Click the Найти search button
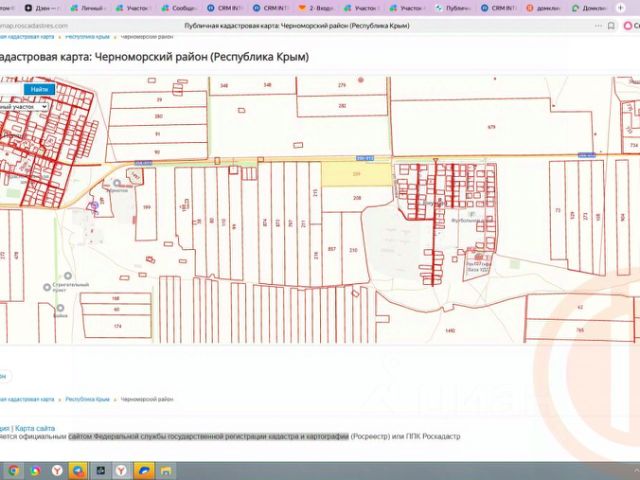This screenshot has width=640, height=480. coord(39,89)
